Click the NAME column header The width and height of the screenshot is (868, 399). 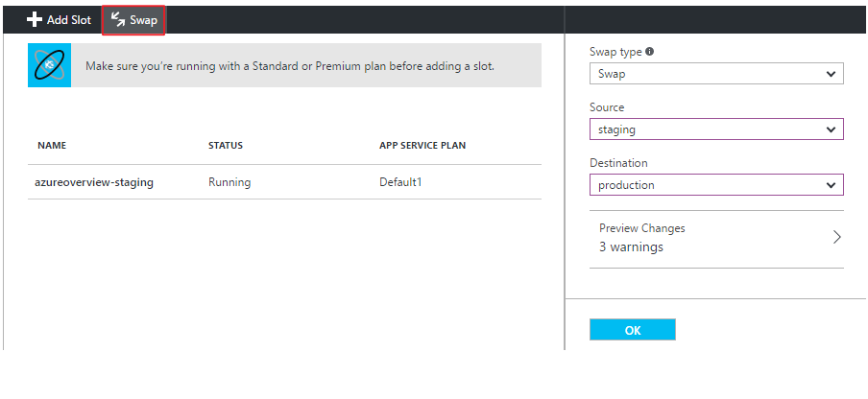click(52, 146)
